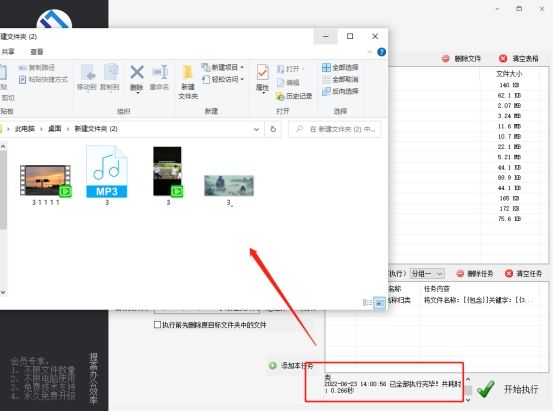553x412 pixels.
Task: Click Explorer nav pane scroll down arrow
Action: tap(3, 292)
